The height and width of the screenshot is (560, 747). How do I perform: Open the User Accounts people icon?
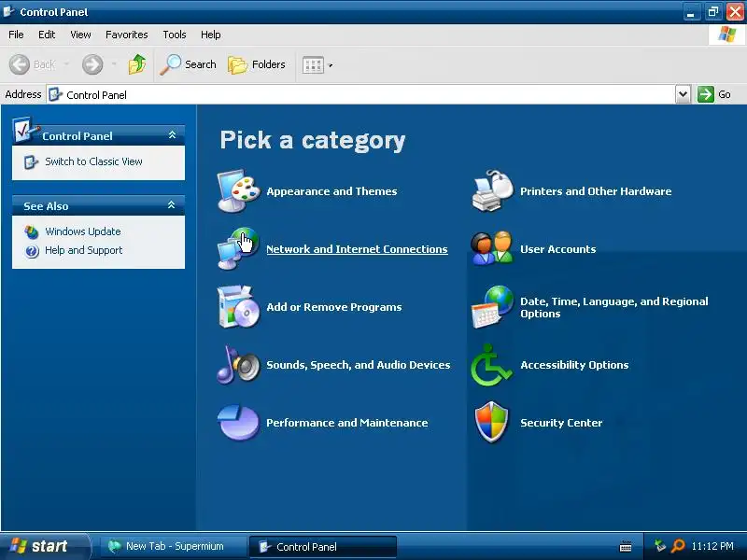click(493, 248)
